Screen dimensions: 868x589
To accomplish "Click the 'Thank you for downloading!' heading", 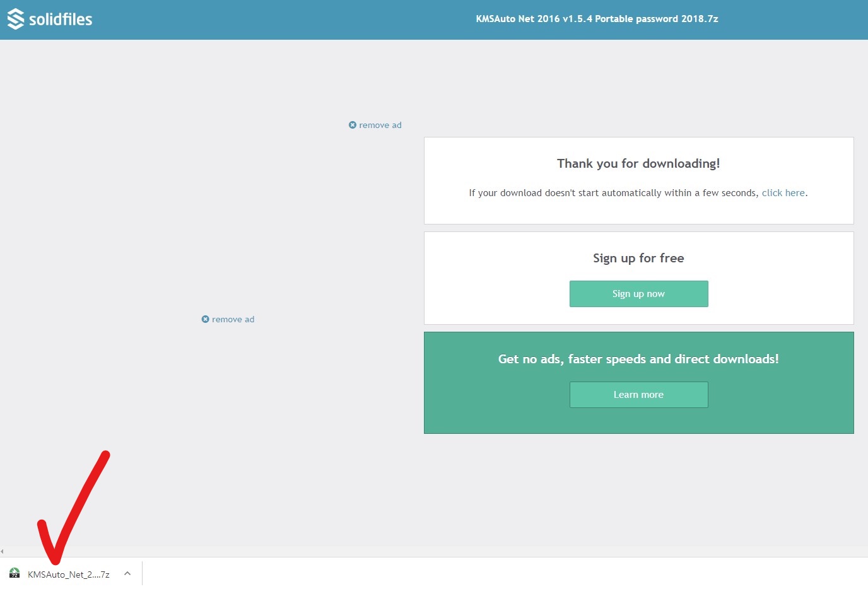I will (x=638, y=163).
